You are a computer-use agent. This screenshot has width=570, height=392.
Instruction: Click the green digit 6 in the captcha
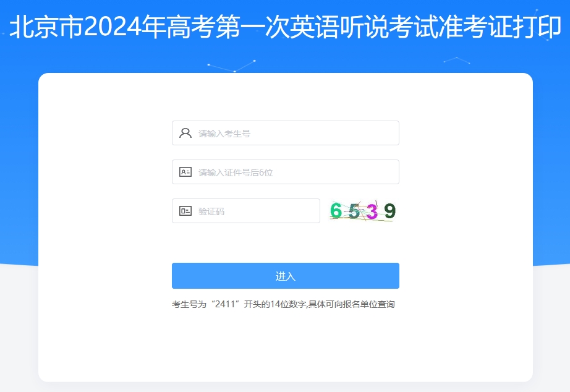coord(336,211)
